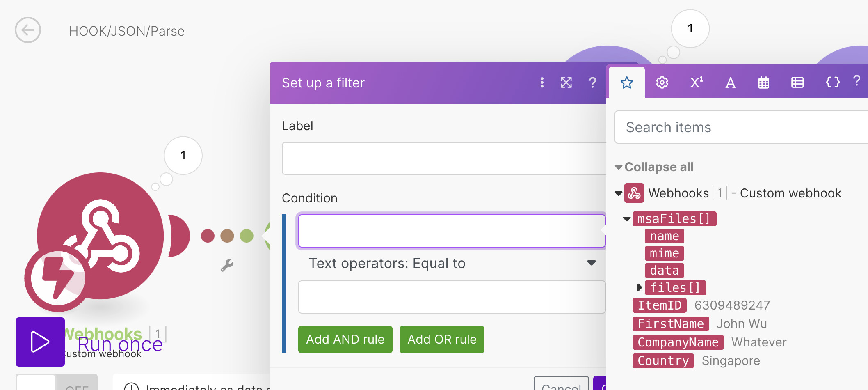
Task: Open the math functions tab
Action: coord(696,83)
